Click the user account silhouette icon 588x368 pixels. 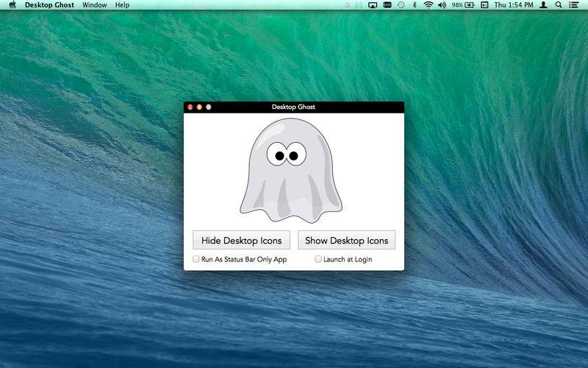point(543,5)
